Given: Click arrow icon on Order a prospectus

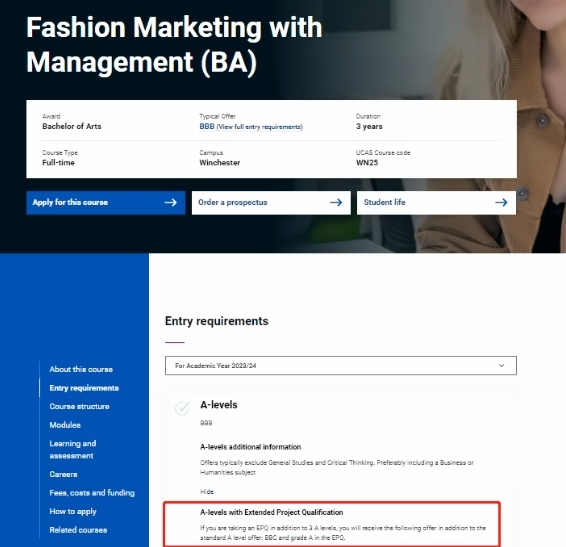Looking at the screenshot, I should 336,203.
